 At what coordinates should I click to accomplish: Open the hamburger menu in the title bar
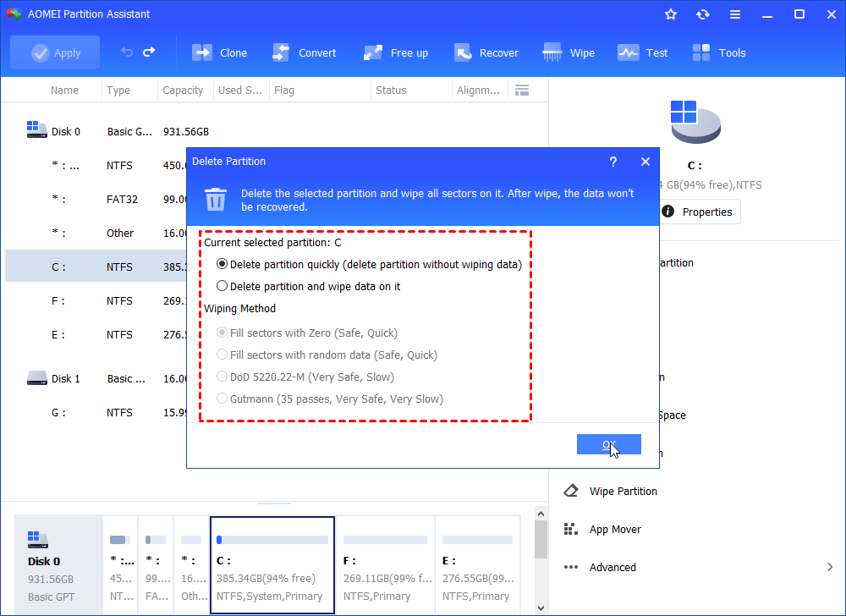(x=734, y=14)
